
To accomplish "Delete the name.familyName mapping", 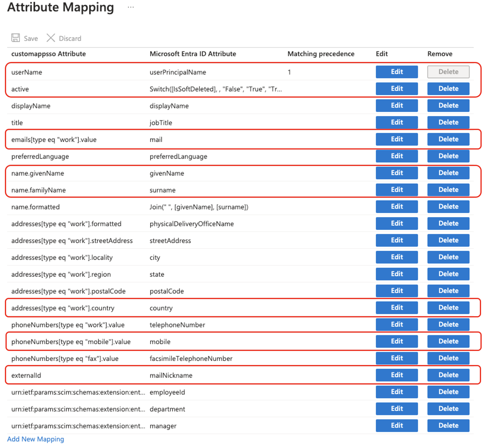I will coord(448,190).
